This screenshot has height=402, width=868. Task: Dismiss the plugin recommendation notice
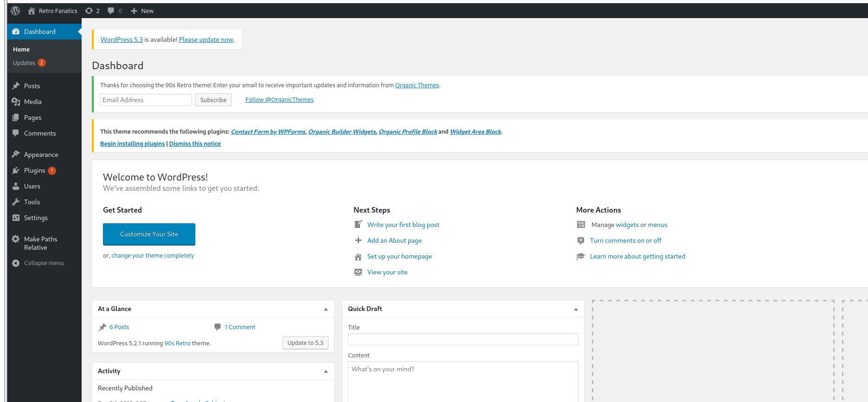pyautogui.click(x=195, y=144)
